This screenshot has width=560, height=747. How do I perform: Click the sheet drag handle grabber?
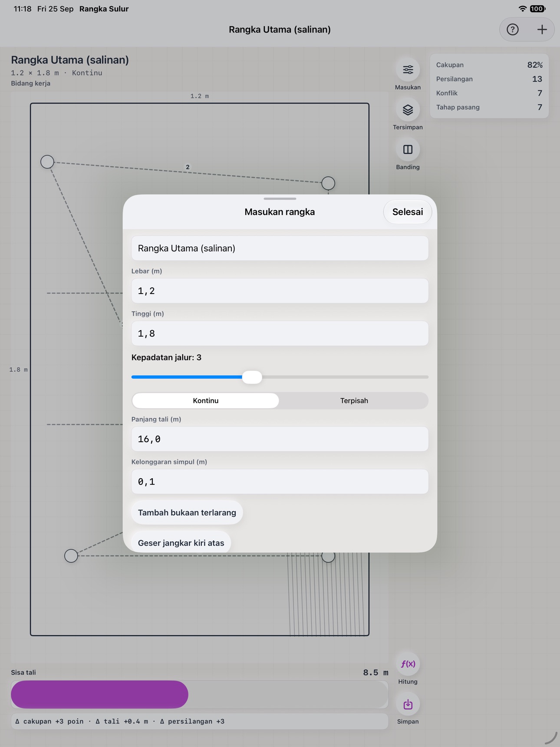tap(280, 198)
